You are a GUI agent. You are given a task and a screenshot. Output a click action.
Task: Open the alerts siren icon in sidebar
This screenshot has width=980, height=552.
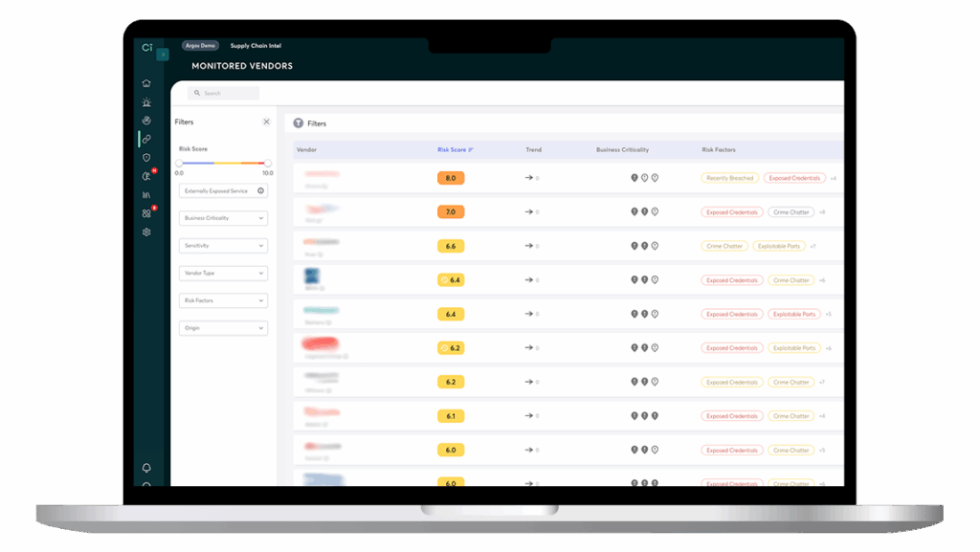(x=146, y=101)
